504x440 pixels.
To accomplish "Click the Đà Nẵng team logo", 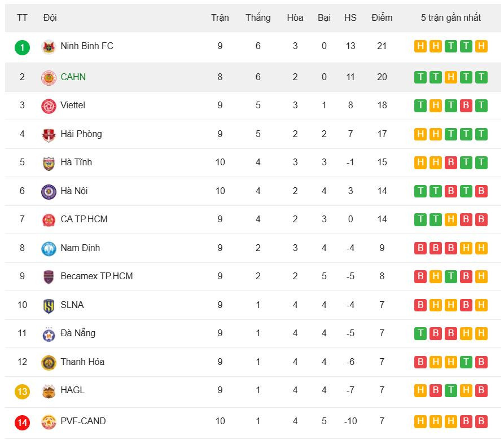I will (x=49, y=334).
